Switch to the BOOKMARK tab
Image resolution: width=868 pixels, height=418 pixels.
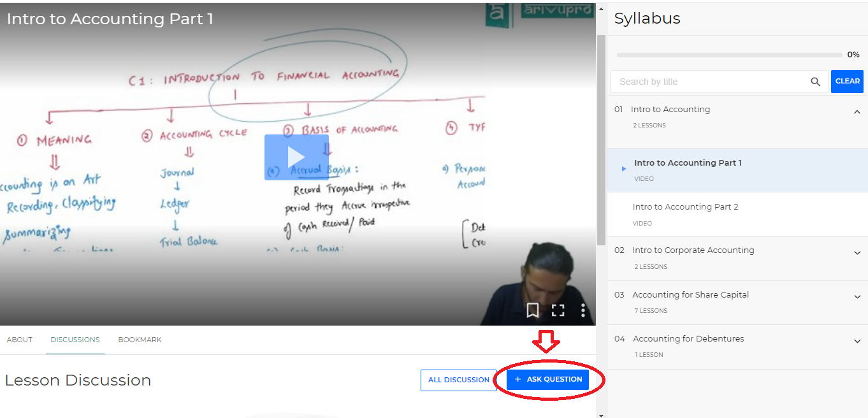(x=140, y=340)
